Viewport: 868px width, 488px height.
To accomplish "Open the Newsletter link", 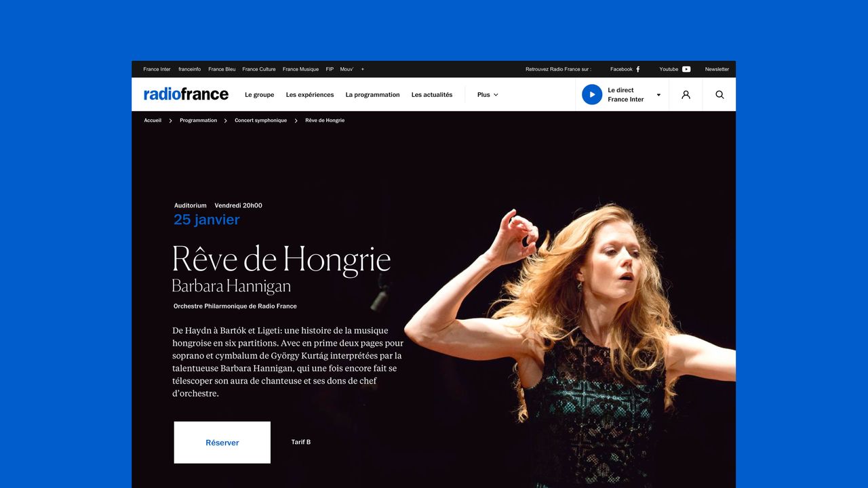I will click(717, 69).
